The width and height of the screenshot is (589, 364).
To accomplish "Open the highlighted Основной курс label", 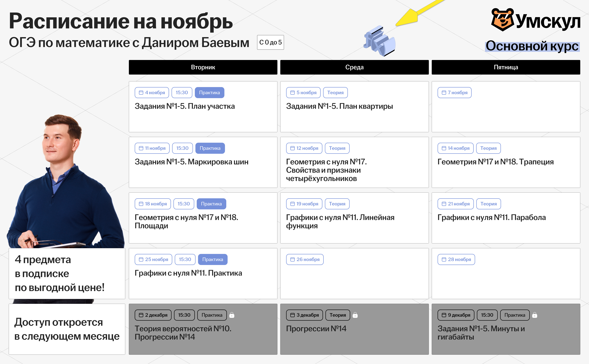I will coord(532,46).
